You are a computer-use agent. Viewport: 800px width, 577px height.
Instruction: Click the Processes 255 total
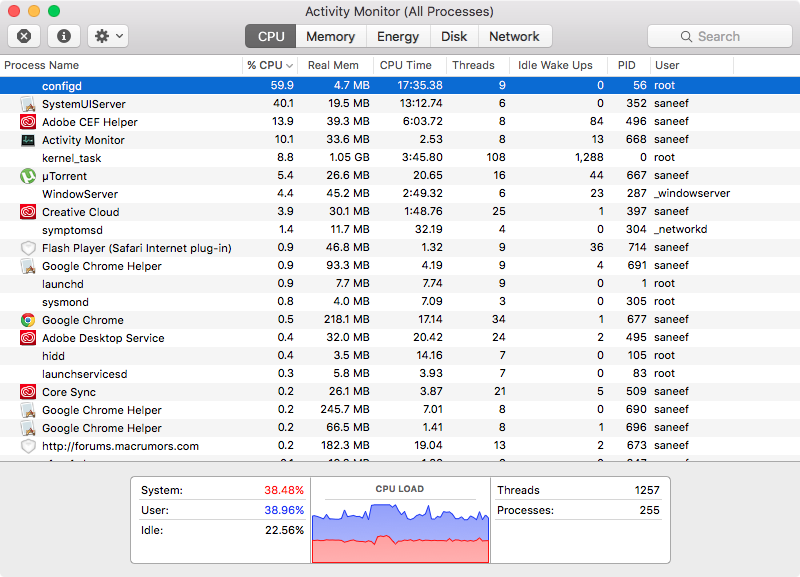point(649,510)
